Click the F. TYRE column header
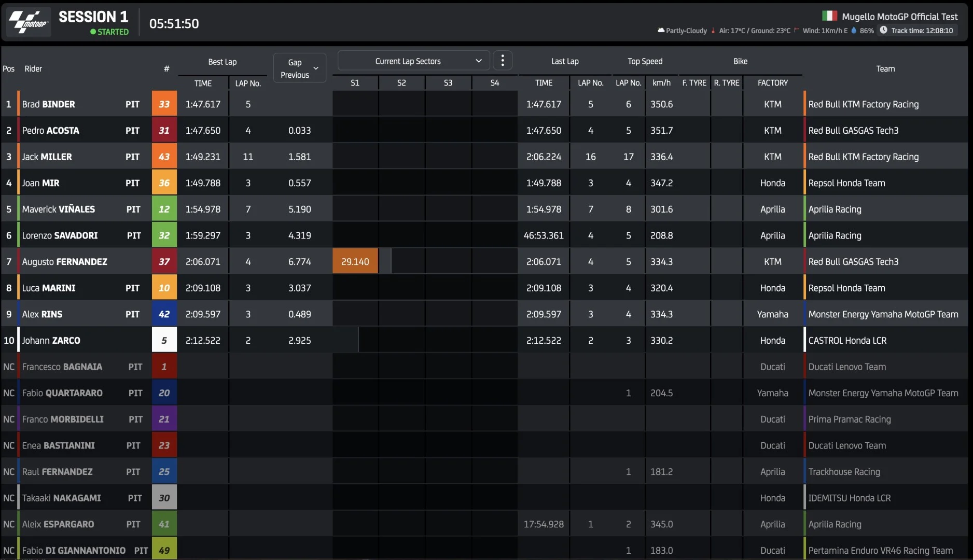The width and height of the screenshot is (973, 560). (x=694, y=83)
